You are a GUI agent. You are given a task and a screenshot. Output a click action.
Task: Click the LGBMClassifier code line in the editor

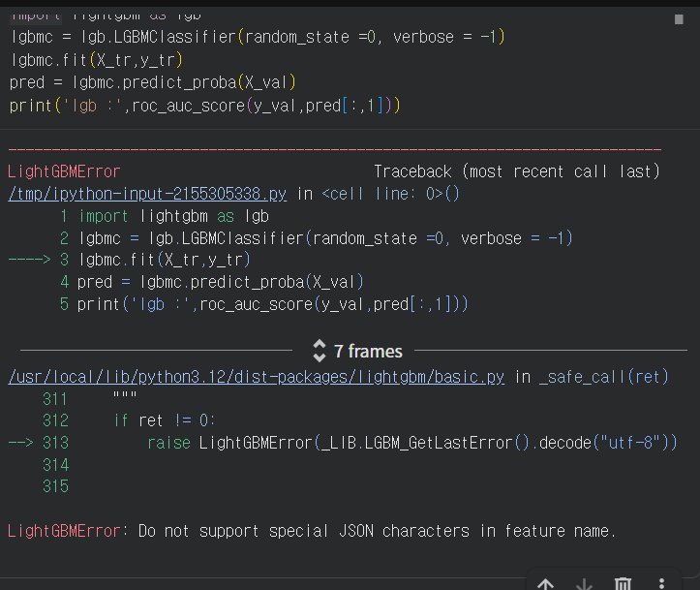[258, 37]
